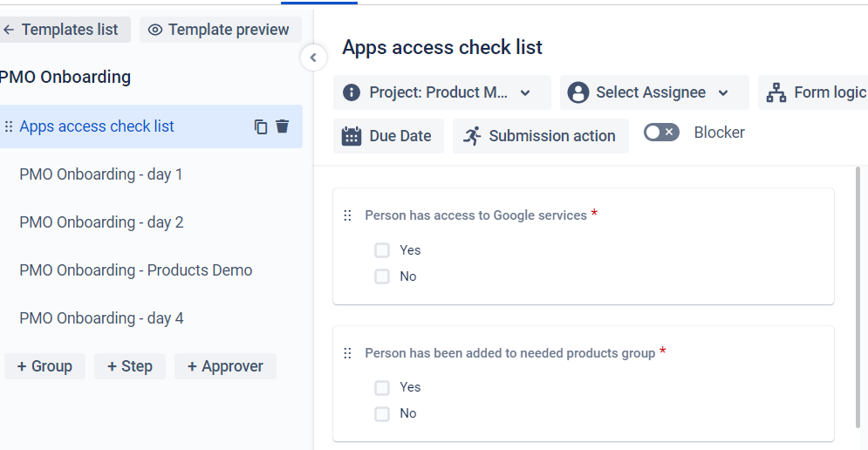Check No for needed products group
The width and height of the screenshot is (868, 450).
[382, 413]
